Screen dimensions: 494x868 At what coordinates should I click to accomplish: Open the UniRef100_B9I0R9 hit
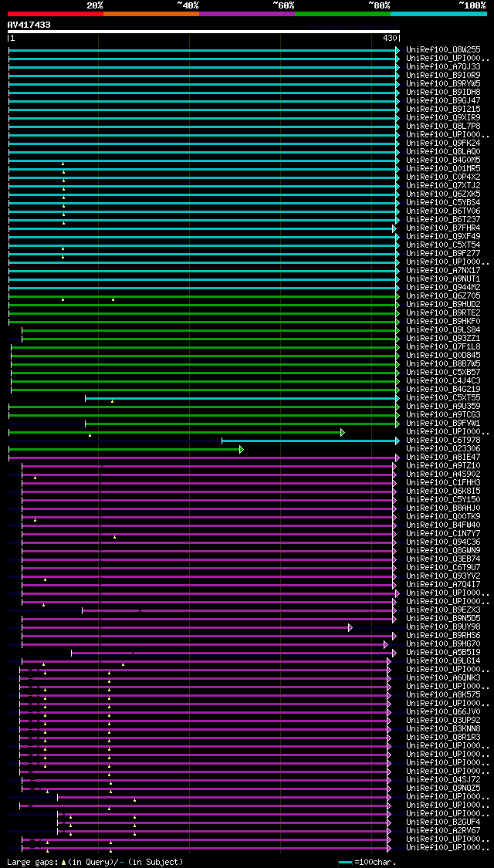(443, 76)
